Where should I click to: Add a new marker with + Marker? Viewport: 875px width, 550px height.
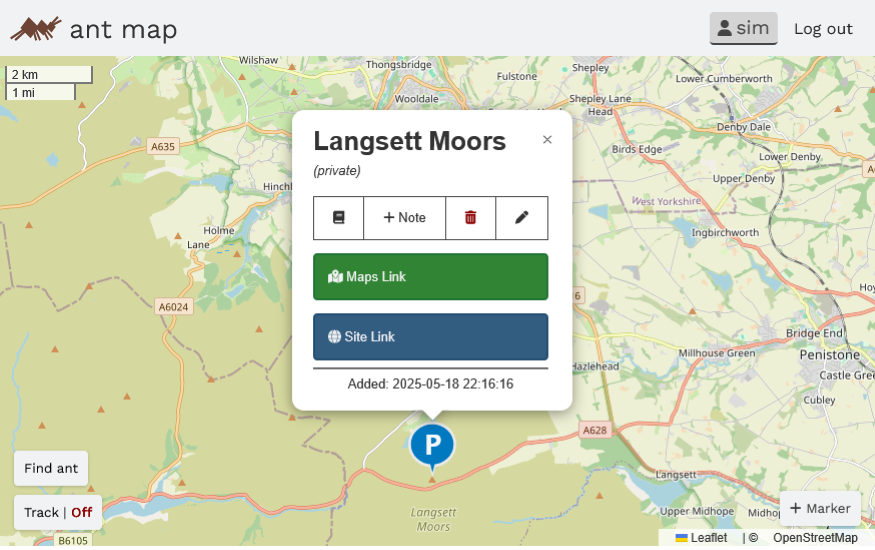[x=820, y=508]
